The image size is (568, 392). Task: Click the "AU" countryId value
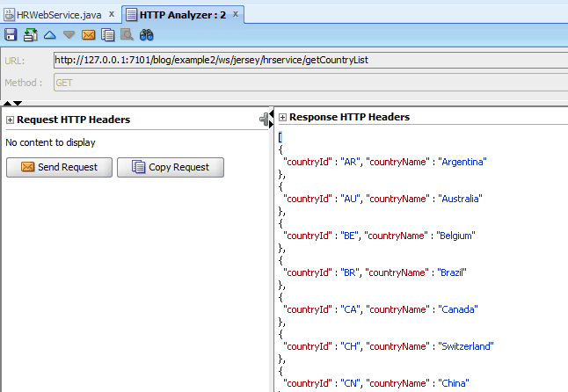(350, 199)
